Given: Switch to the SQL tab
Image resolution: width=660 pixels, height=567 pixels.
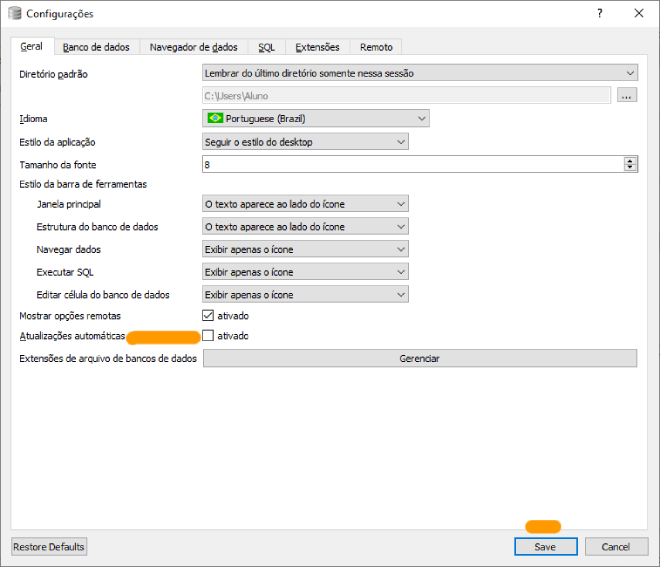Looking at the screenshot, I should point(266,47).
